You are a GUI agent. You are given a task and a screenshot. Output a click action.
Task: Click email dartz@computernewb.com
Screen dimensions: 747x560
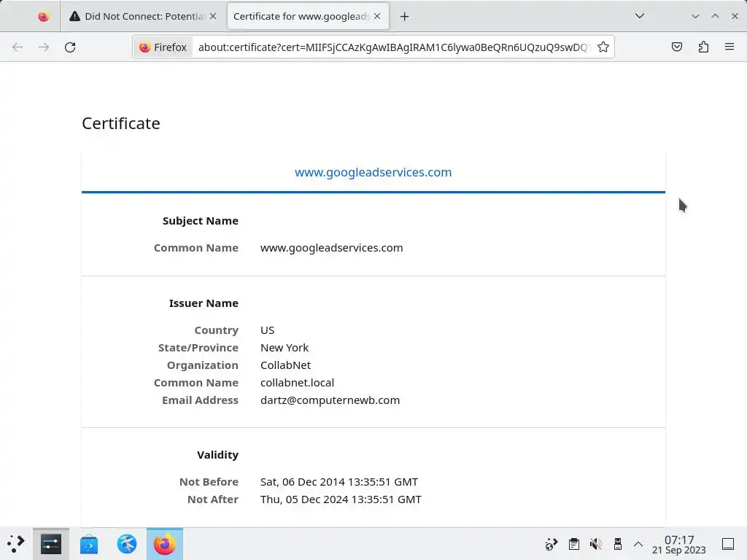click(x=330, y=400)
